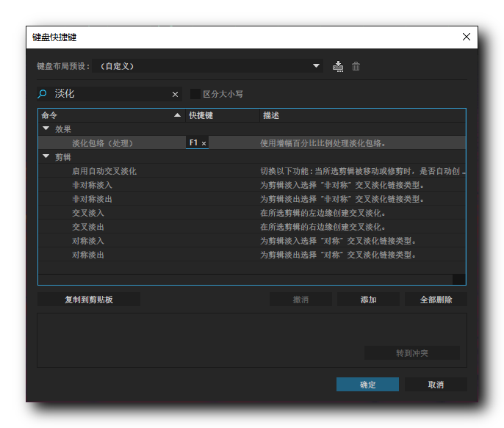Viewport: 504px width, 428px height.
Task: Click the 效果 group label
Action: click(x=63, y=129)
